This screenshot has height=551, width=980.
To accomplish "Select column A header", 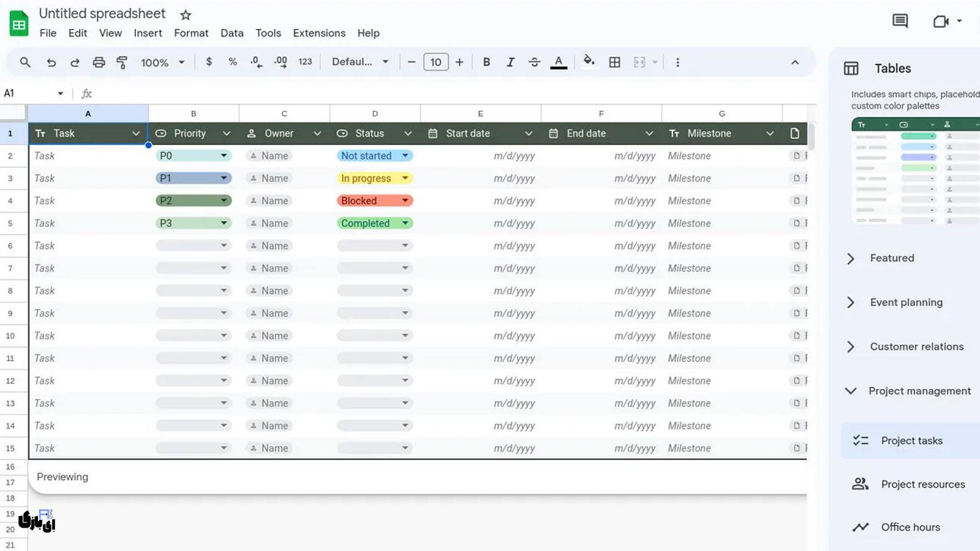I will [x=88, y=113].
